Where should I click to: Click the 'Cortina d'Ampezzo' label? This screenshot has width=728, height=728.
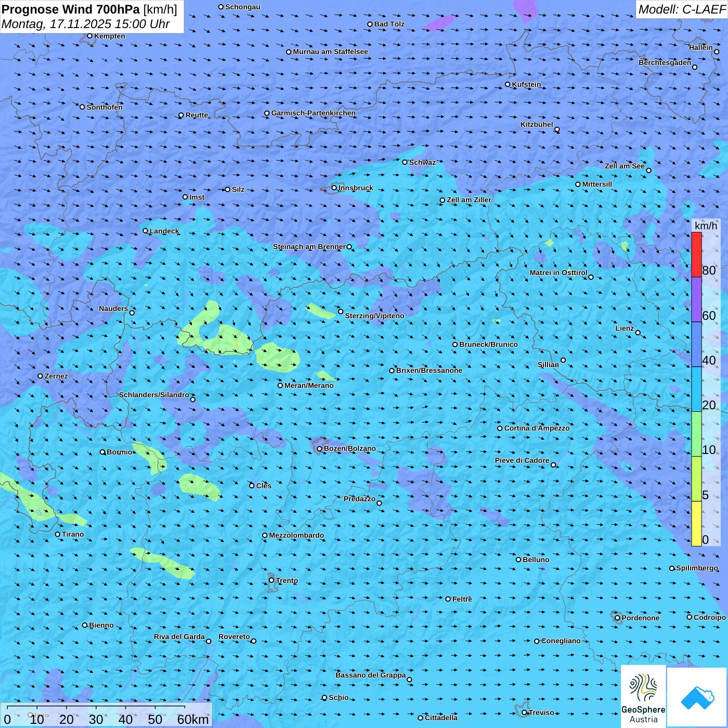537,428
